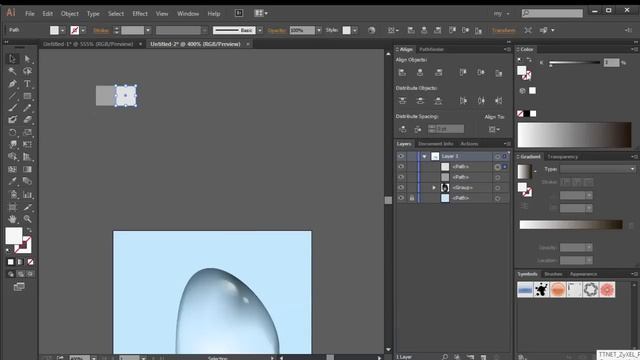This screenshot has width=640, height=360.
Task: Select the Line Segment tool
Action: coord(12,96)
